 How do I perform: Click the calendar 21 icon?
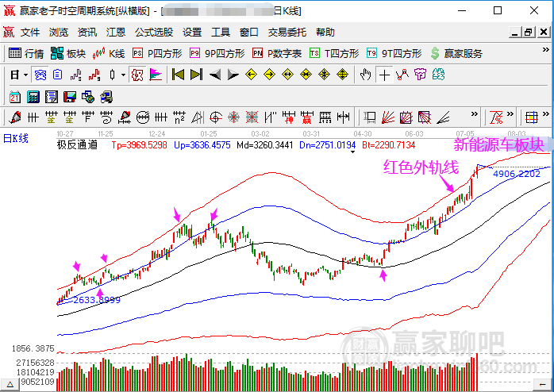click(x=15, y=96)
